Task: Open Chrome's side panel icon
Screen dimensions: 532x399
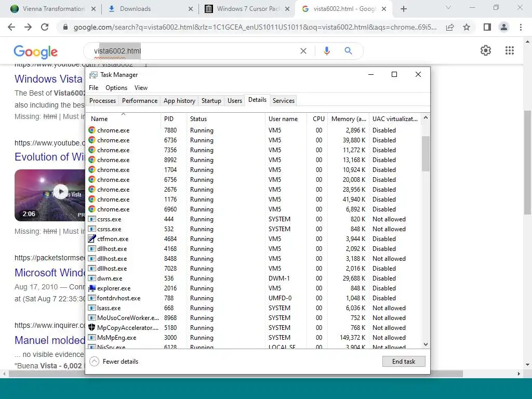Action: tap(487, 27)
